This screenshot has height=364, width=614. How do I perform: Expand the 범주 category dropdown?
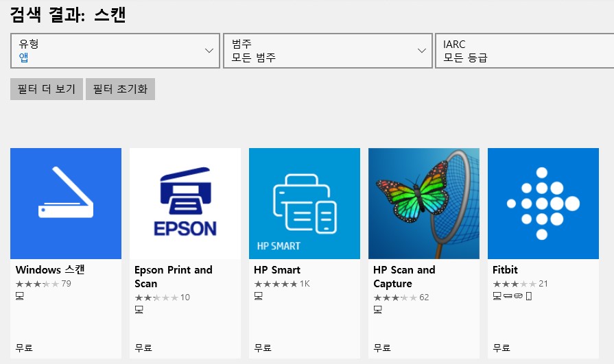coord(328,51)
